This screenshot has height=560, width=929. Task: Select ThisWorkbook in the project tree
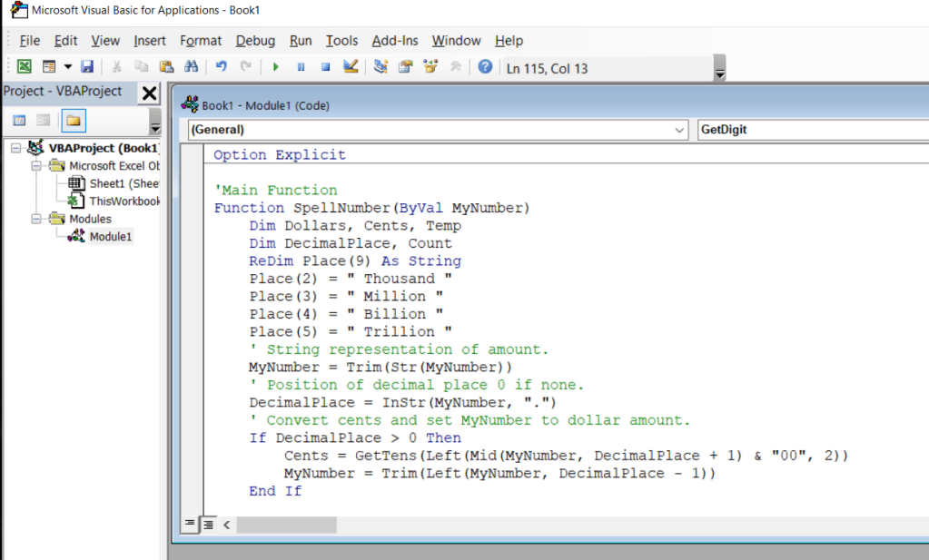pos(123,201)
